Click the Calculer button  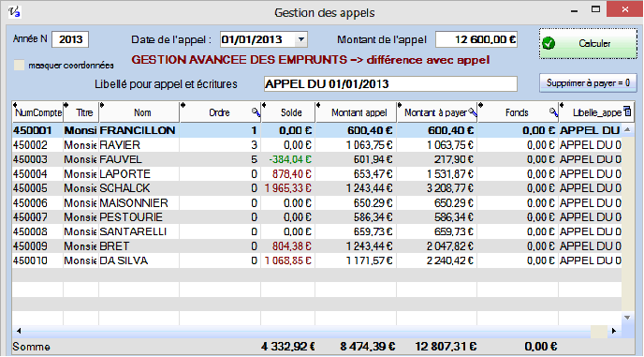pyautogui.click(x=588, y=43)
